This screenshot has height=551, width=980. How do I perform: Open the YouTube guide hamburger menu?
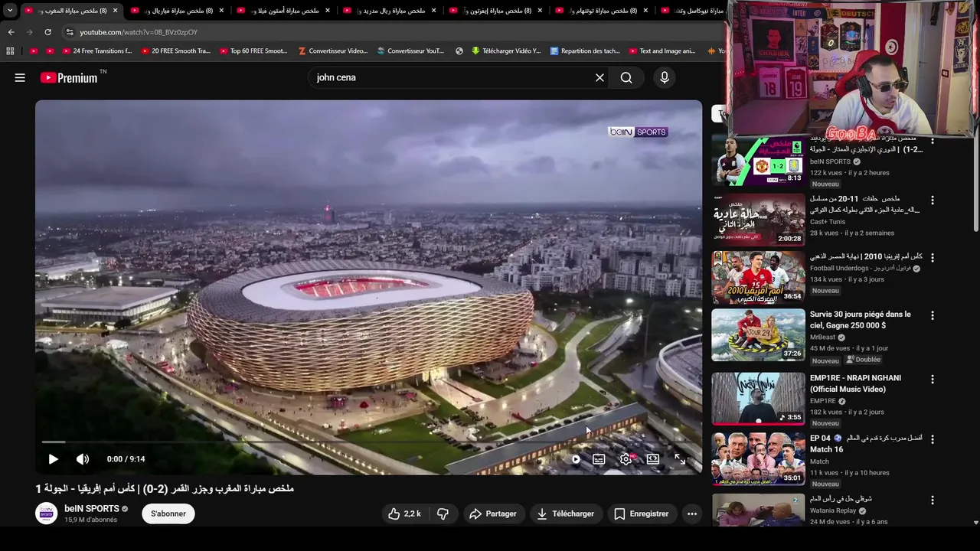(x=20, y=77)
